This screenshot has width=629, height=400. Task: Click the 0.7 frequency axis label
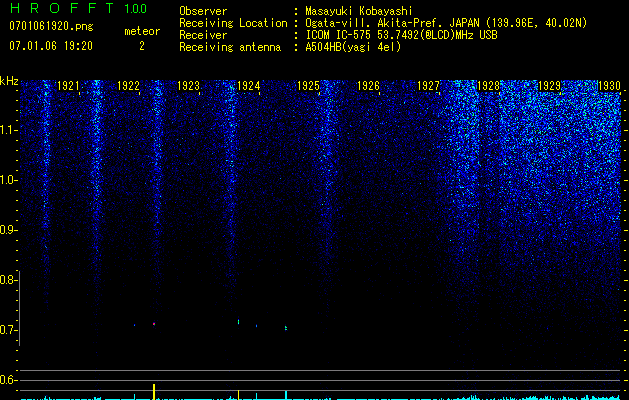click(8, 330)
